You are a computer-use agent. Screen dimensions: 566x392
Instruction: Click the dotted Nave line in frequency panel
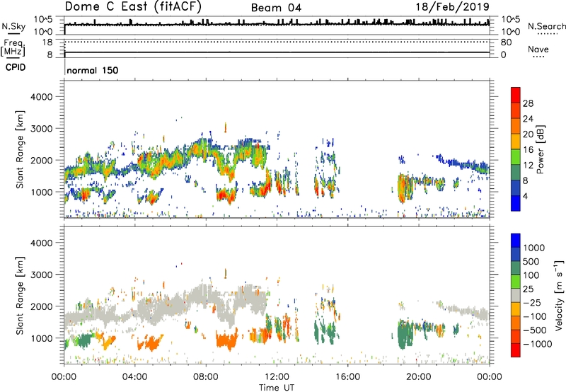pos(277,42)
